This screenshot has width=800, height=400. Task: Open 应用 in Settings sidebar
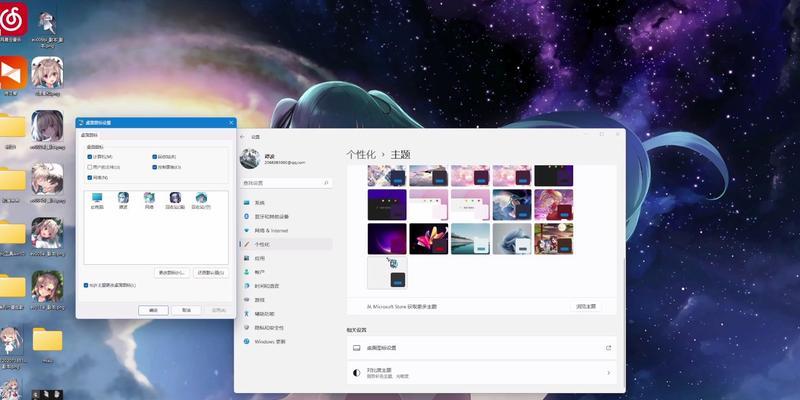[x=286, y=258]
